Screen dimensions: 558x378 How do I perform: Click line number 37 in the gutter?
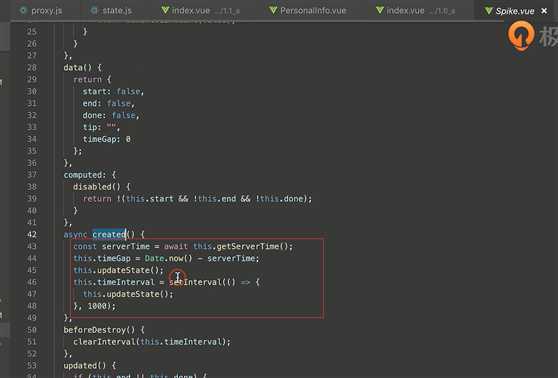[x=32, y=175]
